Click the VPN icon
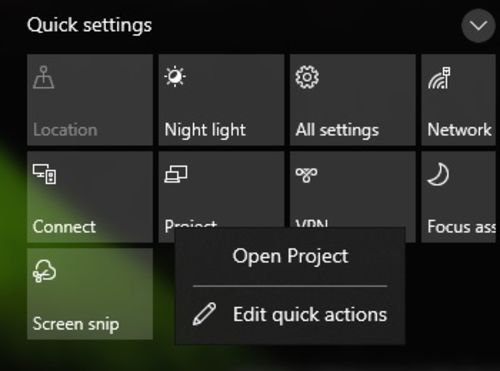The image size is (500, 371). tap(306, 175)
